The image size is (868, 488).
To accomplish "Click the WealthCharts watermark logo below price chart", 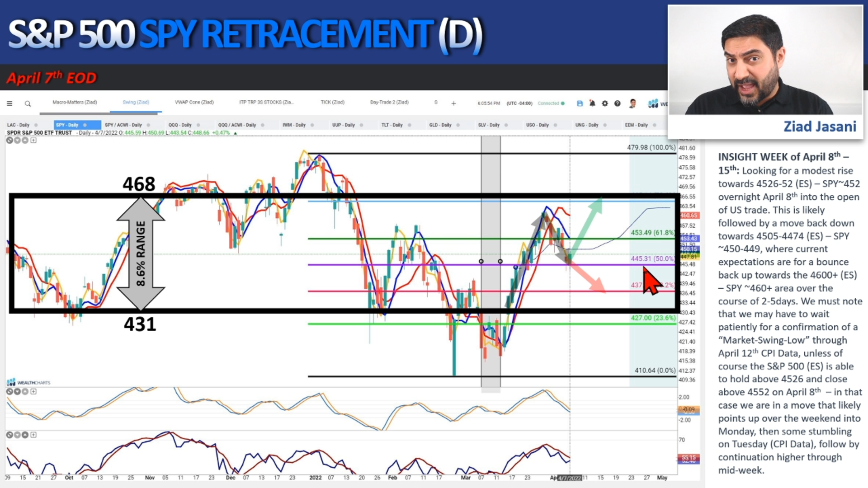I will tap(28, 382).
